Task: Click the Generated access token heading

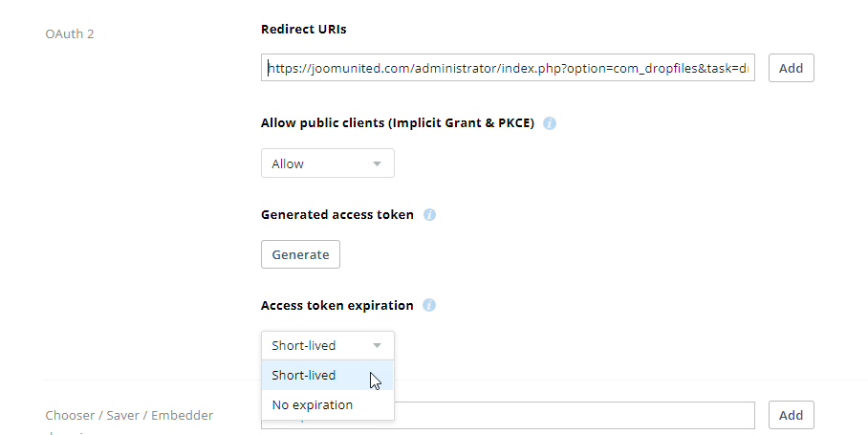Action: pyautogui.click(x=336, y=215)
